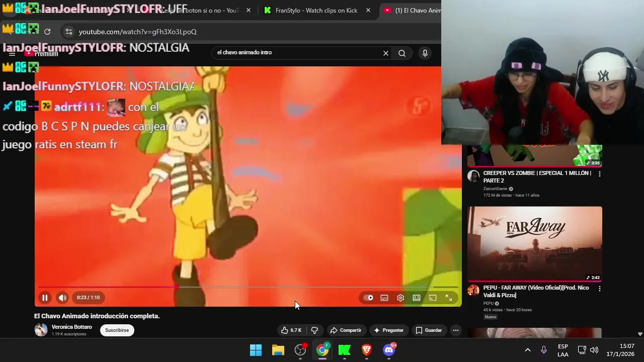
Task: Click the PEPU channel avatar
Action: coord(473,291)
